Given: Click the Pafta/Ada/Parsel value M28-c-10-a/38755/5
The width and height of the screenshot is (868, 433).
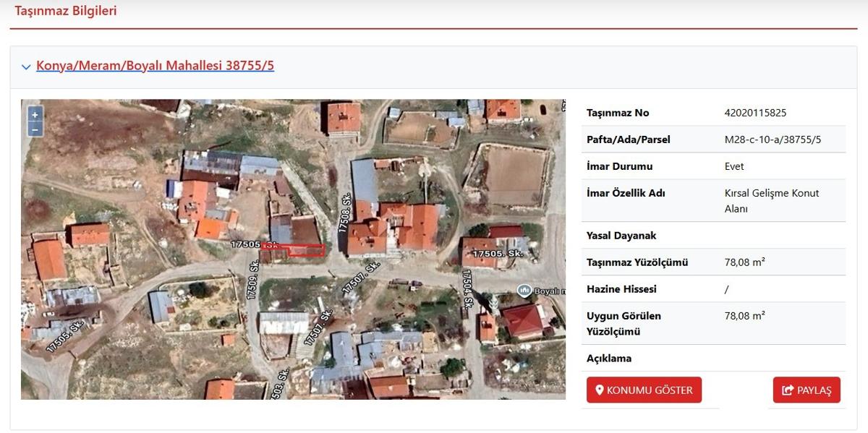Looking at the screenshot, I should tap(773, 140).
